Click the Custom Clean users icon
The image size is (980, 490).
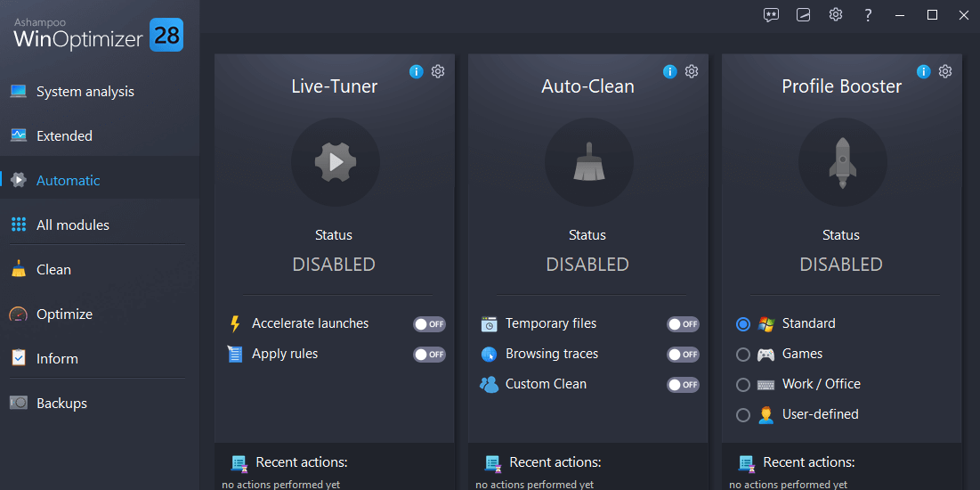pos(489,384)
